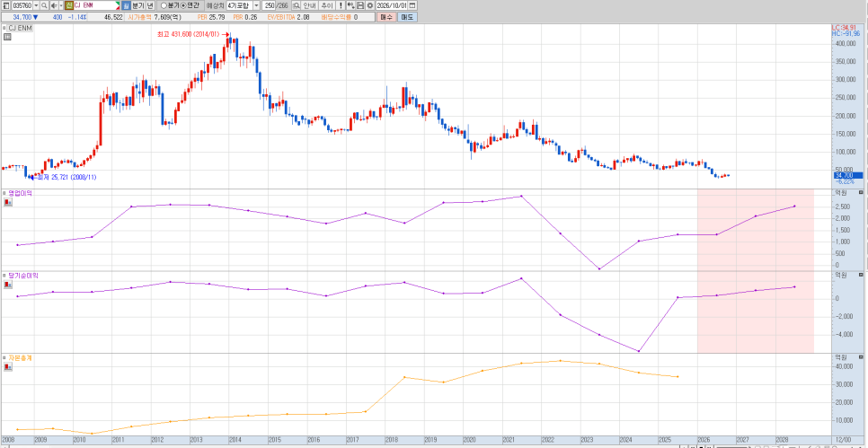Click the red 매수 buy button
The height and width of the screenshot is (448, 868).
point(385,17)
